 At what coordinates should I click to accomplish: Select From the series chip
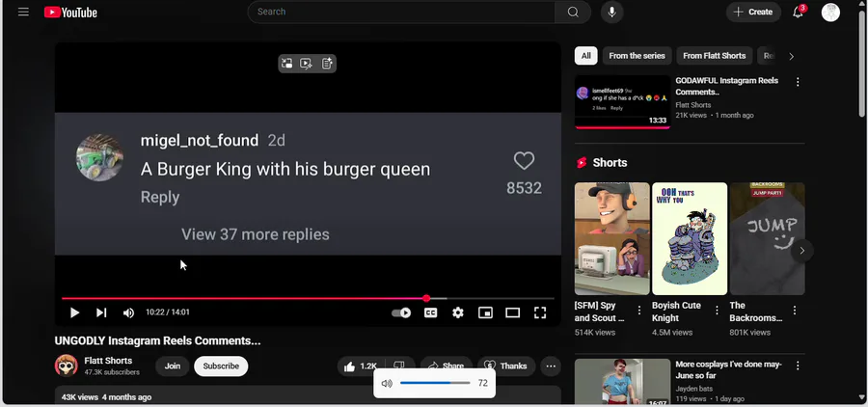click(x=637, y=55)
